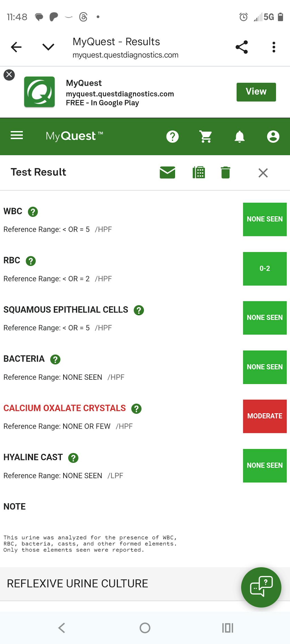The image size is (290, 644).
Task: Tap the help question mark in header
Action: pyautogui.click(x=172, y=137)
